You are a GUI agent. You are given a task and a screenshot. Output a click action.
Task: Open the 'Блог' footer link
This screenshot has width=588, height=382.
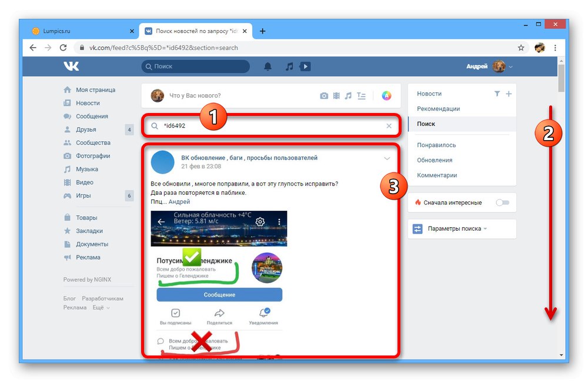[69, 298]
